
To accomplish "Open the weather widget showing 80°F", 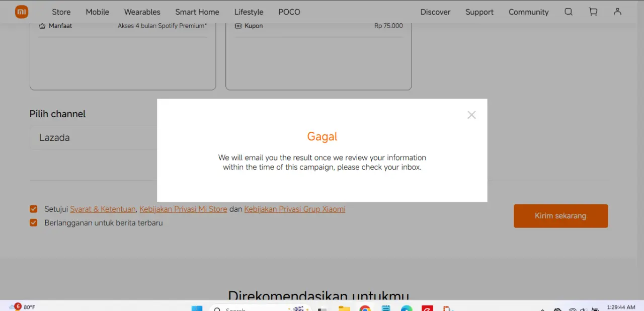I will coord(22,307).
